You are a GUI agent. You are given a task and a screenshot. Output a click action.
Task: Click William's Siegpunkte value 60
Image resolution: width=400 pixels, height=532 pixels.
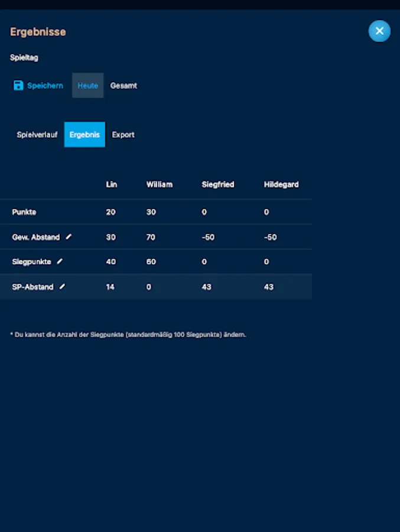[151, 262]
